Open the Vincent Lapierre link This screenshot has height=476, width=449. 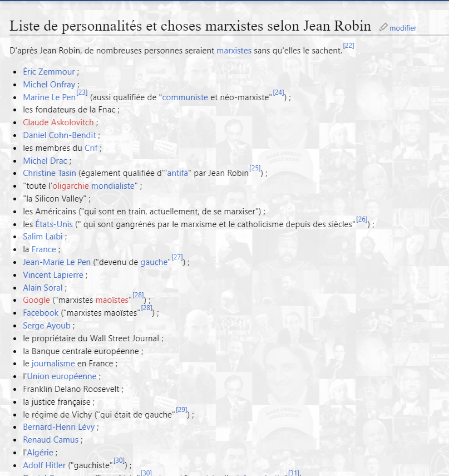[x=53, y=275]
